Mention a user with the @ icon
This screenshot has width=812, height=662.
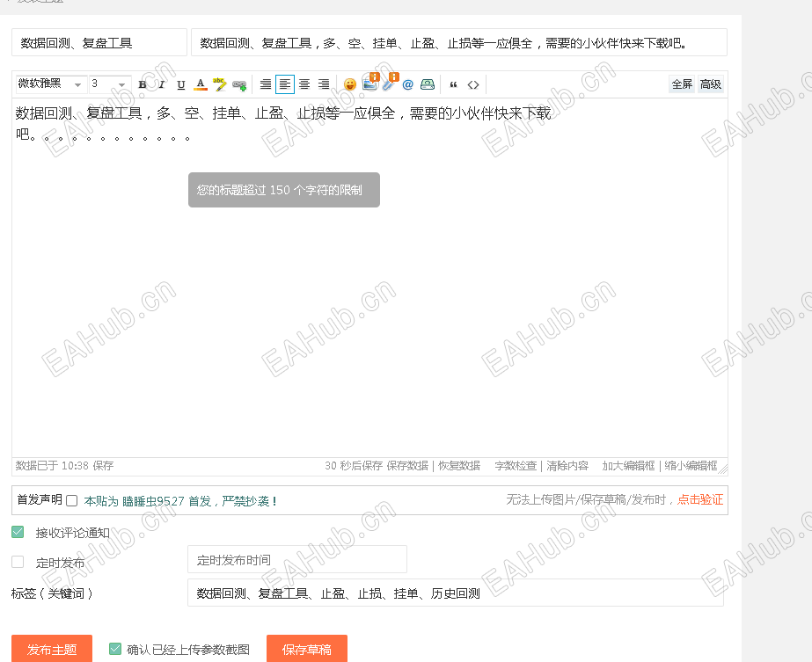coord(407,84)
